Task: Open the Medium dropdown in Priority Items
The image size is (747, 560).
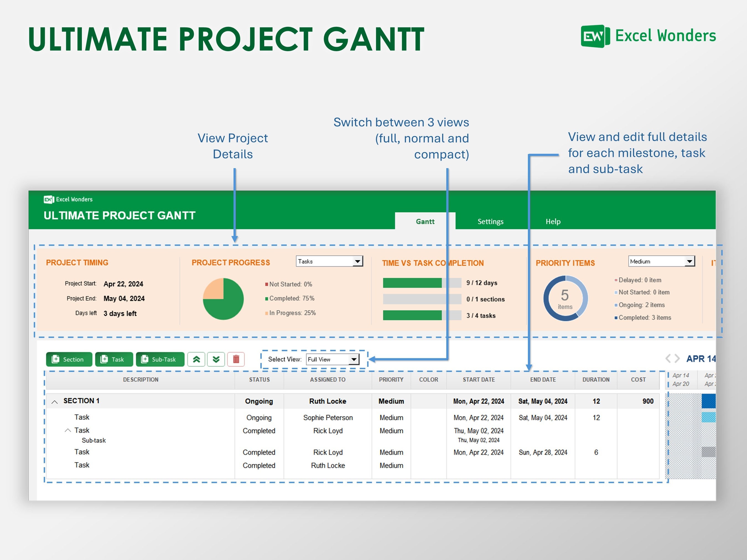Action: click(690, 261)
